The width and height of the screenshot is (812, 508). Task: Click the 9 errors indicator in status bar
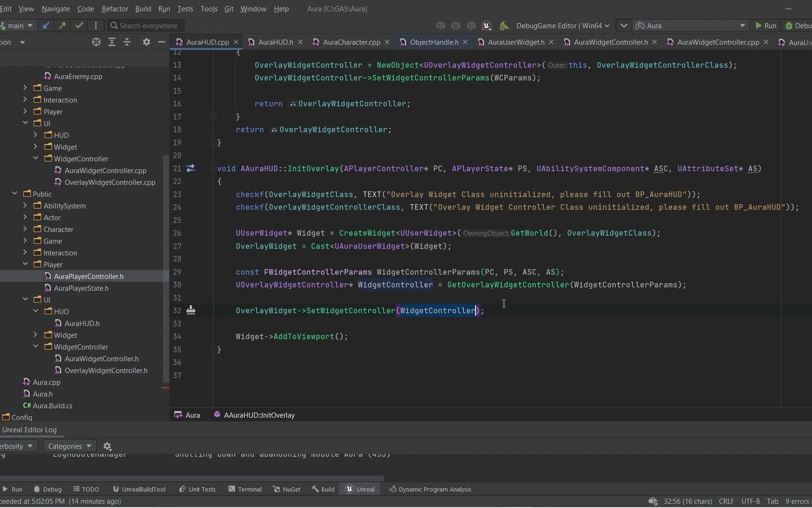pyautogui.click(x=797, y=501)
